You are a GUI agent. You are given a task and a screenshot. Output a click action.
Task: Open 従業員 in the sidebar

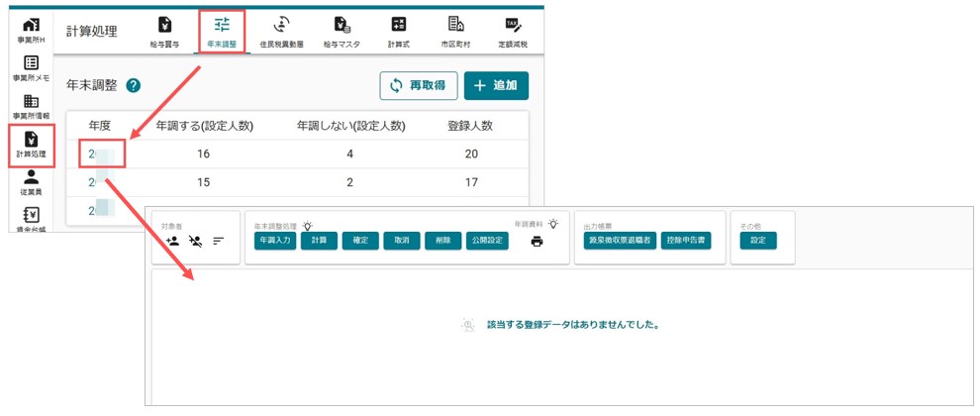tap(32, 182)
